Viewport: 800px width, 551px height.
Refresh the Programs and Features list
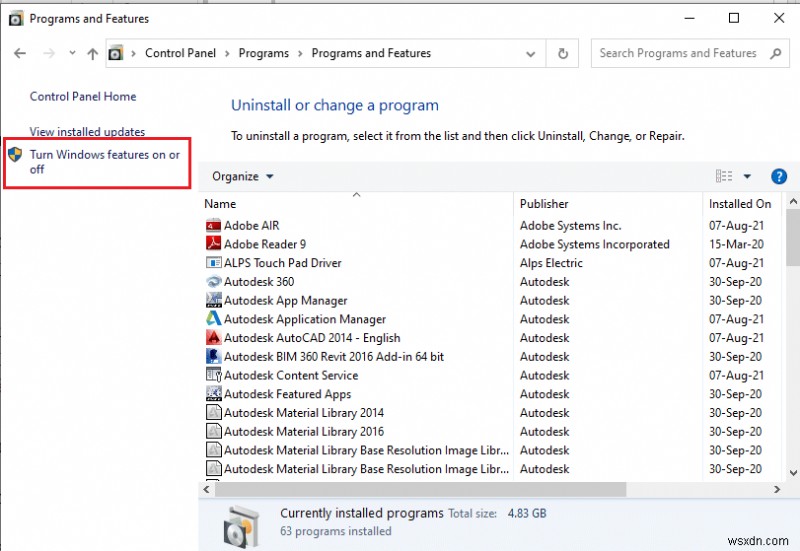tap(563, 53)
